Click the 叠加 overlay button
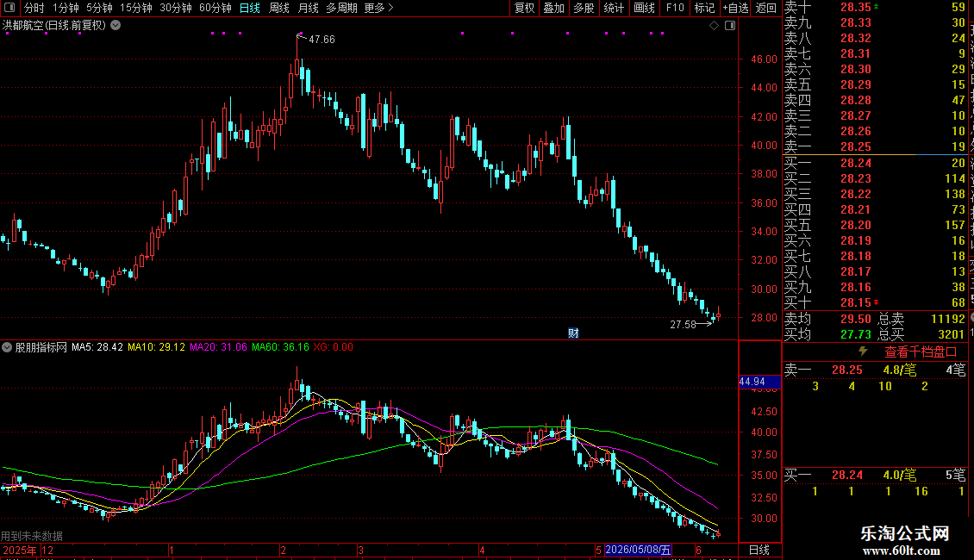This screenshot has height=560, width=974. coord(554,8)
